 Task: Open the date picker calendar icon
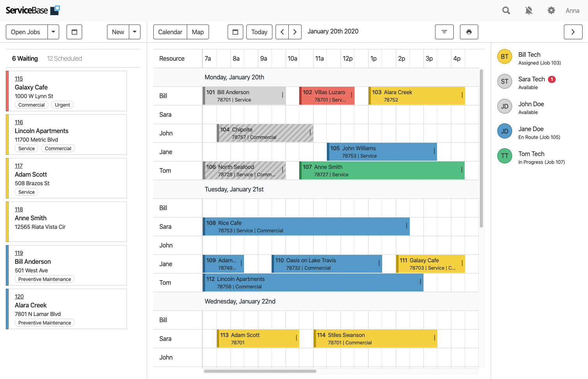[235, 32]
